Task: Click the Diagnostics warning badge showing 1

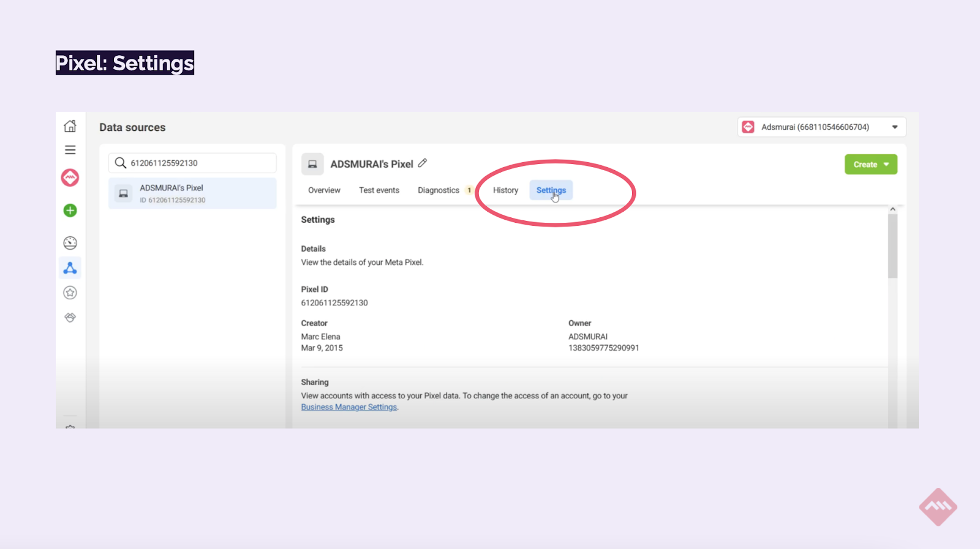Action: [469, 190]
